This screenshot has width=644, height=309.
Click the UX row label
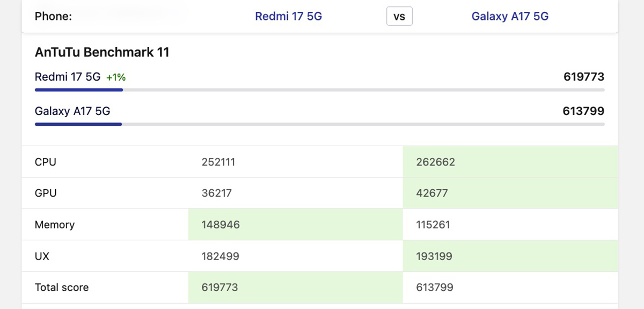pos(42,256)
